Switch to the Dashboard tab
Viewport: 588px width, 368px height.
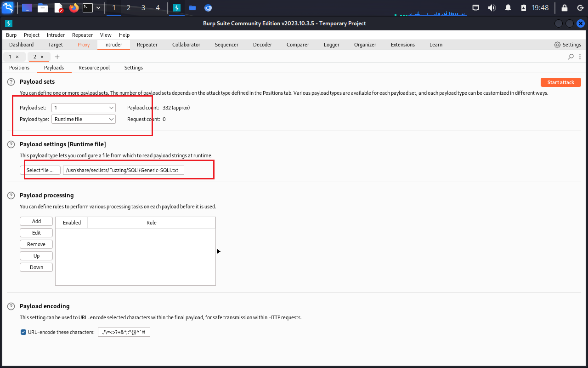pos(21,45)
